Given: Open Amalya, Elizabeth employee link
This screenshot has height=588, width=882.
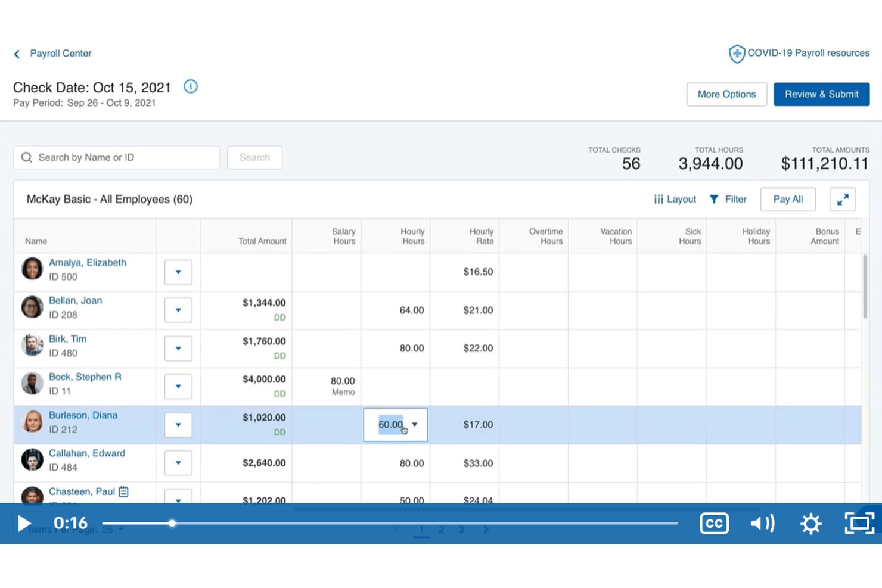Looking at the screenshot, I should tap(88, 263).
